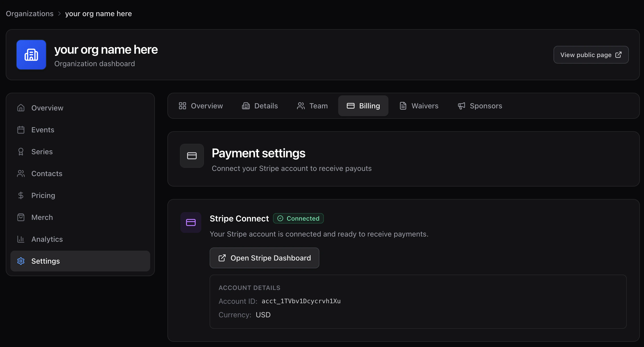Screen dimensions: 644x347
Task: Click the card icon beside Payment settings
Action: (192, 156)
